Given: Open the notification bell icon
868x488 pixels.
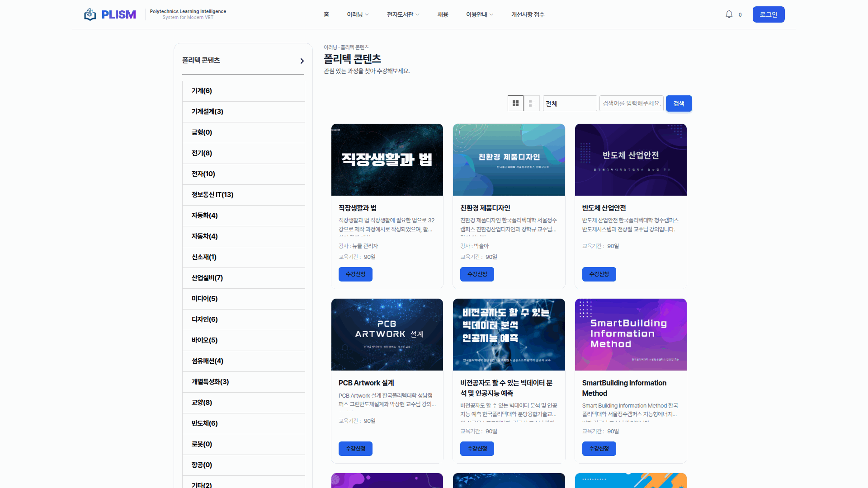Looking at the screenshot, I should [729, 14].
